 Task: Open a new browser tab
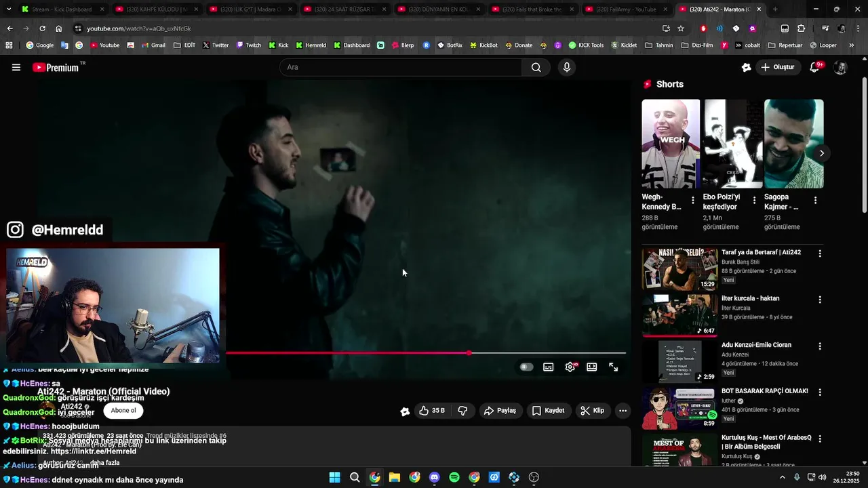click(775, 9)
